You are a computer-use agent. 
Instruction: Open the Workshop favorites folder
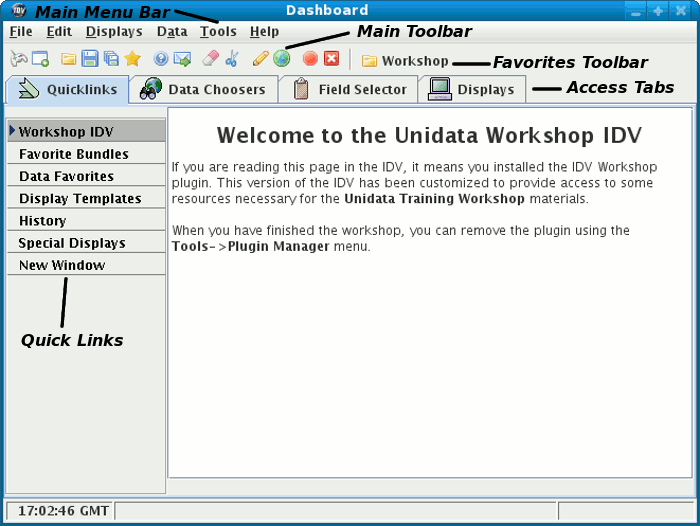point(405,61)
